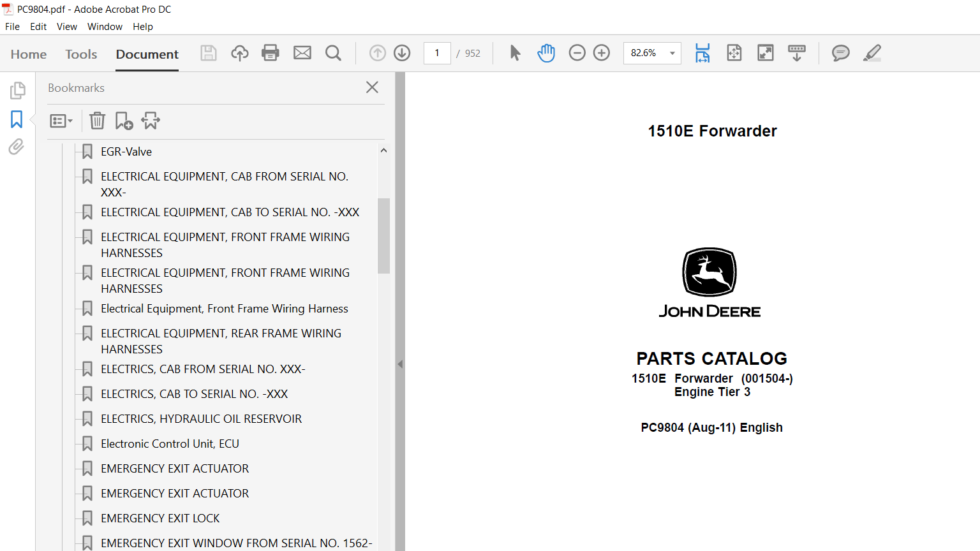Select the Document tab

pos(147,54)
